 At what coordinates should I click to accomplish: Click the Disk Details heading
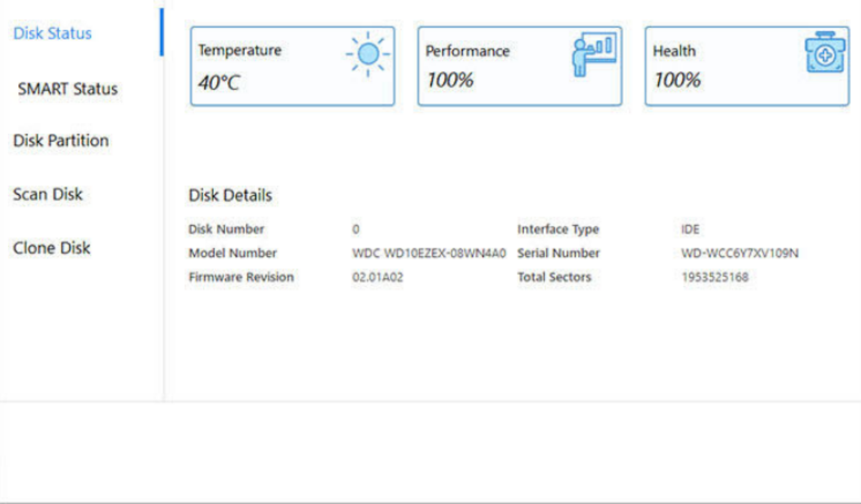click(x=230, y=195)
